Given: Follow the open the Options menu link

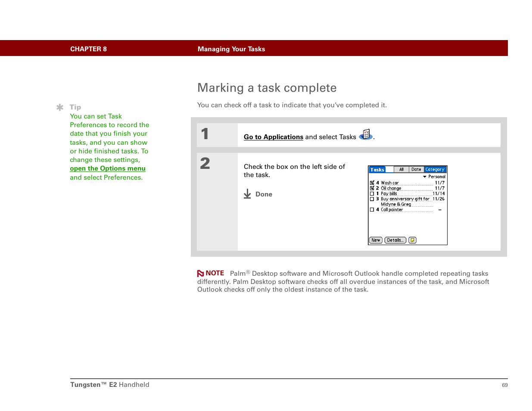Looking at the screenshot, I should click(x=108, y=168).
